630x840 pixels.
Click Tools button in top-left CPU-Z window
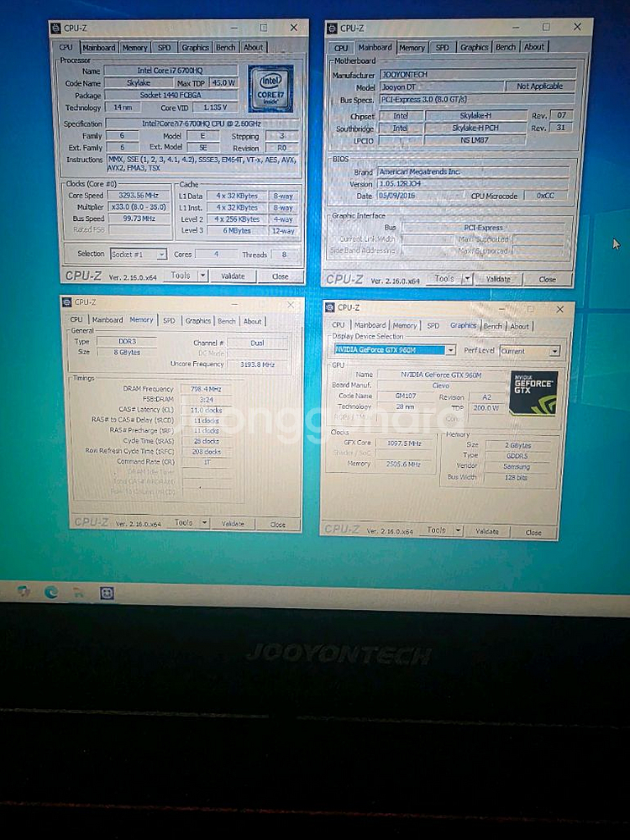click(x=181, y=276)
